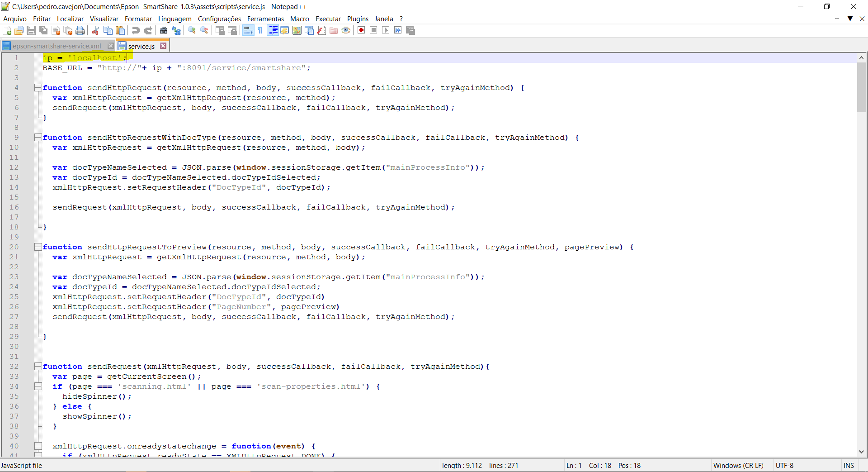Open the Macro menu
Image resolution: width=868 pixels, height=472 pixels.
[300, 19]
